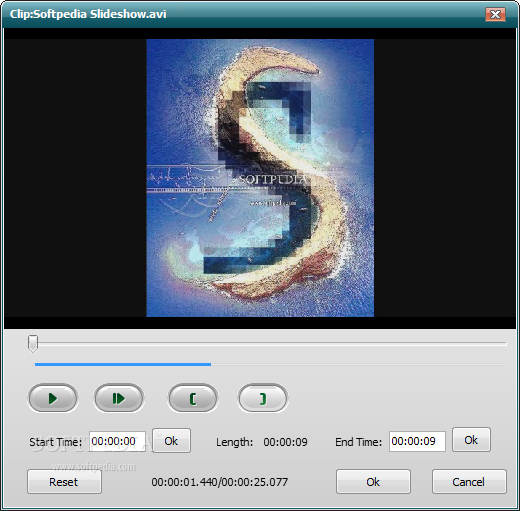The height and width of the screenshot is (511, 520).
Task: Set clip start with the left bracket button
Action: pos(193,398)
